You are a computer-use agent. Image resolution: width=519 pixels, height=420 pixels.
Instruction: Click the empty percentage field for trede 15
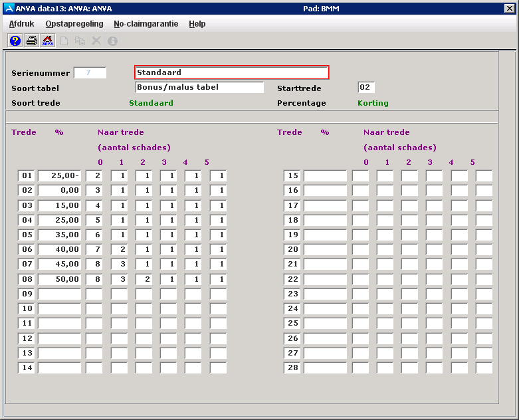click(x=325, y=175)
